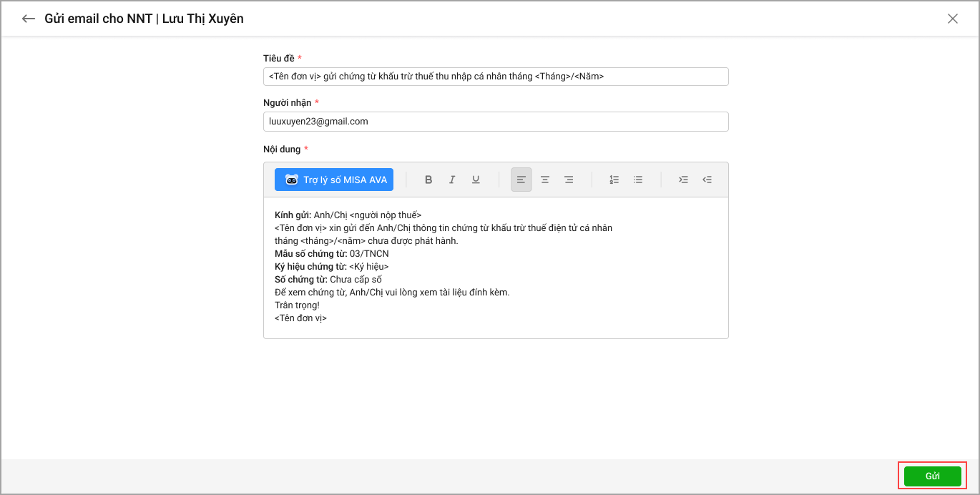Click the back arrow in the header
This screenshot has height=495, width=980.
(29, 19)
